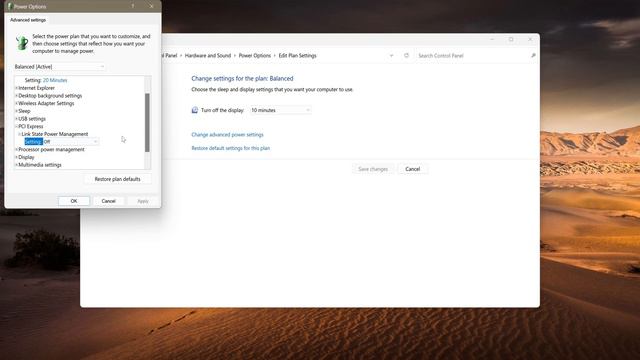Maximize the Control Panel window
The image size is (640, 360).
[x=511, y=40]
